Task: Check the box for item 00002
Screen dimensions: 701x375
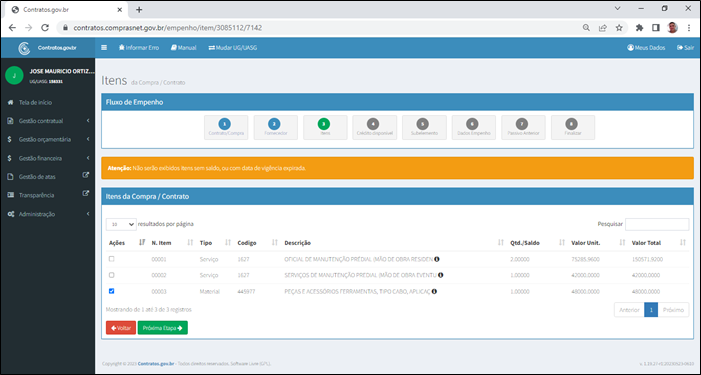Action: [112, 275]
